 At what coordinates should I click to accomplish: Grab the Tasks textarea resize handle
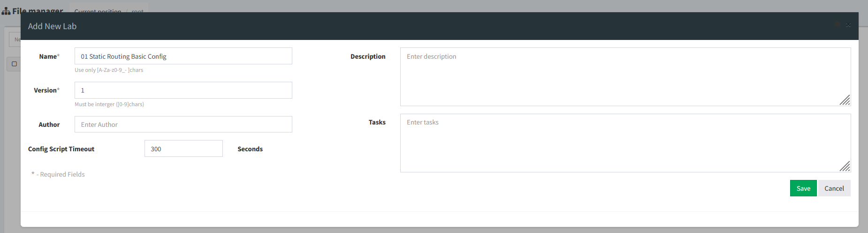tap(845, 166)
